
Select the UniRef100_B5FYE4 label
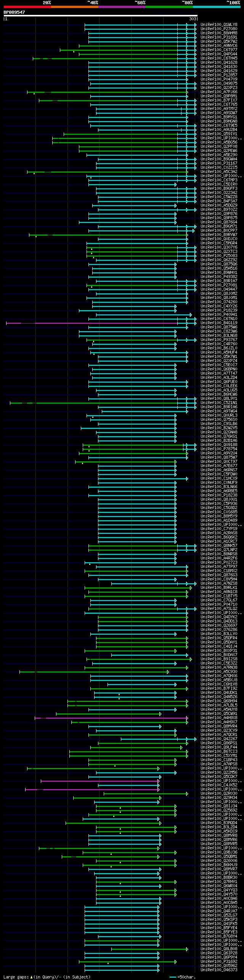(219, 928)
